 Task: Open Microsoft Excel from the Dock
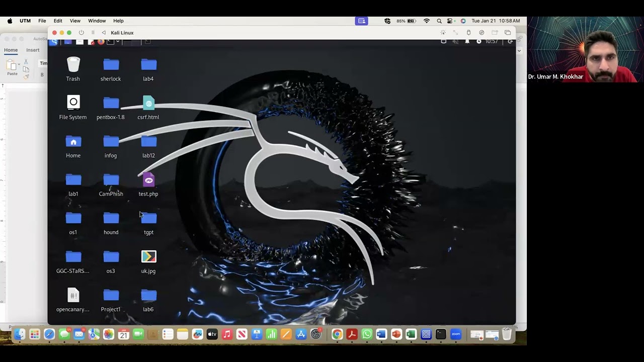point(411,334)
